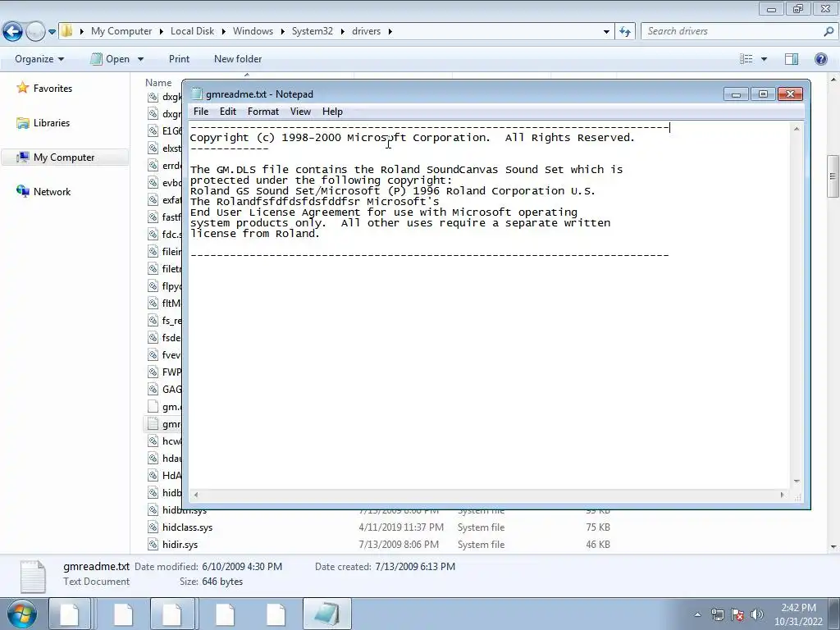
Task: Click the Name column header
Action: point(158,83)
